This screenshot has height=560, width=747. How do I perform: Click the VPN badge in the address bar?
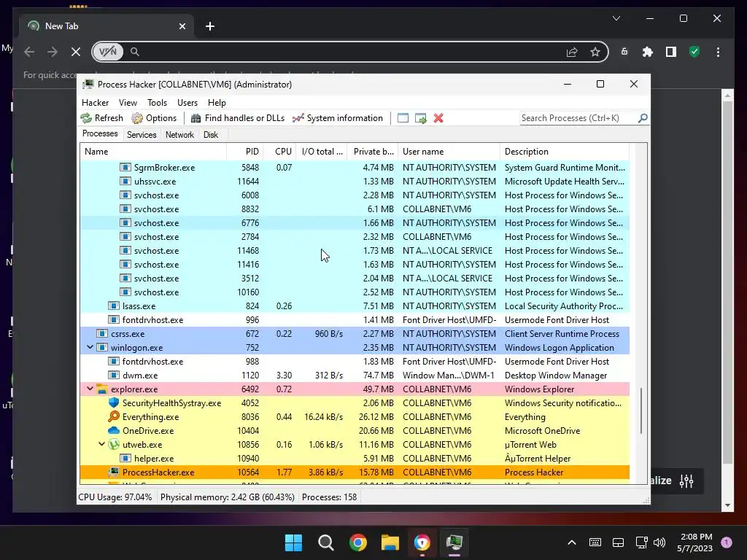click(x=108, y=52)
